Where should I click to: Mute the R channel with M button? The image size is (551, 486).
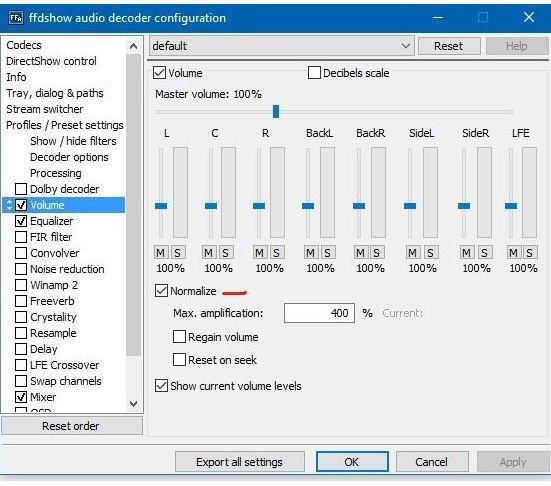[260, 252]
